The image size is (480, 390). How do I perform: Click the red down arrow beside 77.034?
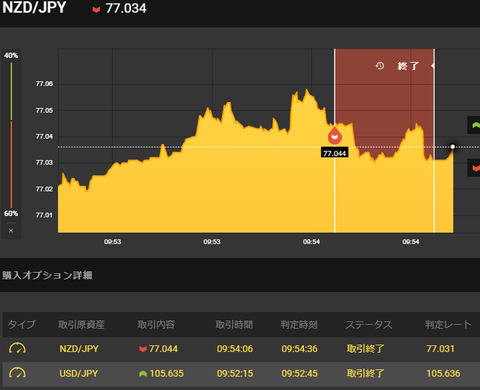(x=96, y=10)
